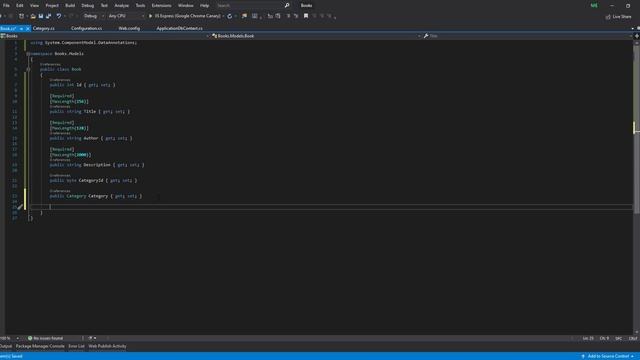
Task: Switch to the Configuration.cs tab
Action: click(x=87, y=28)
